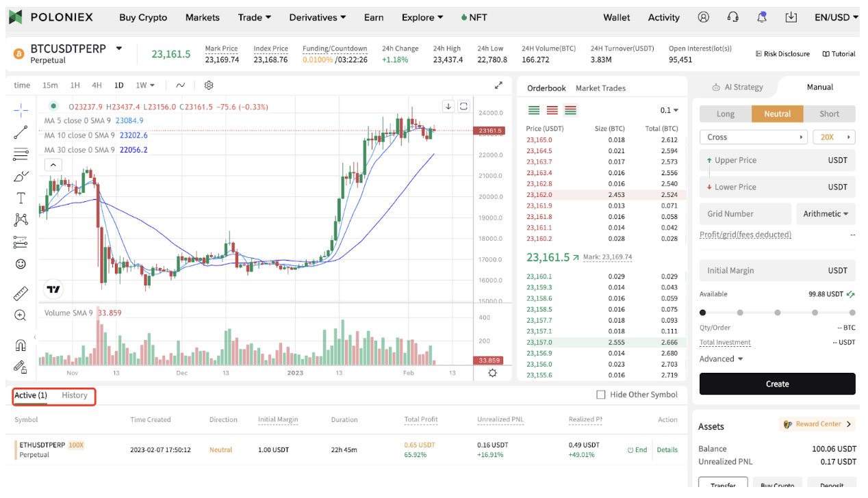
Task: Click the download app icon
Action: click(x=791, y=17)
